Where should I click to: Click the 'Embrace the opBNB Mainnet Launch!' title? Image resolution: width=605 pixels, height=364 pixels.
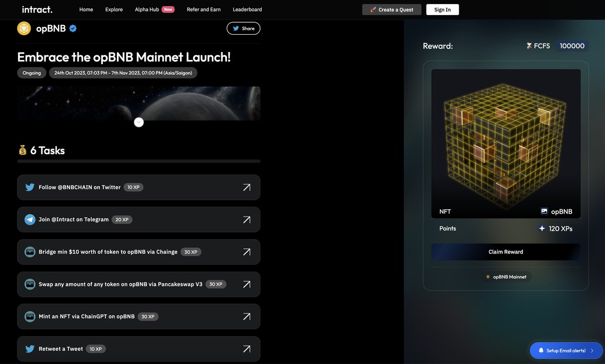[124, 57]
